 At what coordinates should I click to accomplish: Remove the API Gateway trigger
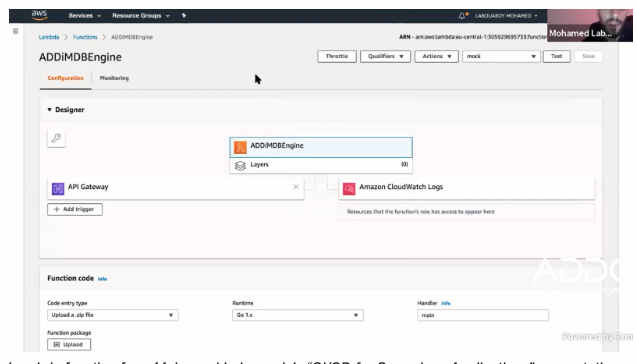296,187
